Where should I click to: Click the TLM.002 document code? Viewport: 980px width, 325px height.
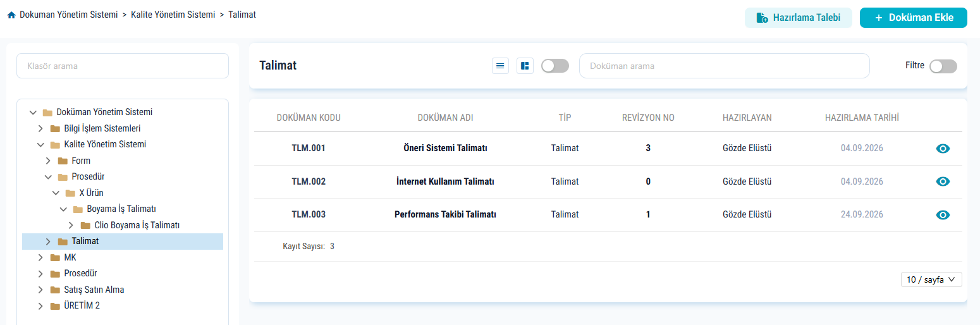point(309,181)
